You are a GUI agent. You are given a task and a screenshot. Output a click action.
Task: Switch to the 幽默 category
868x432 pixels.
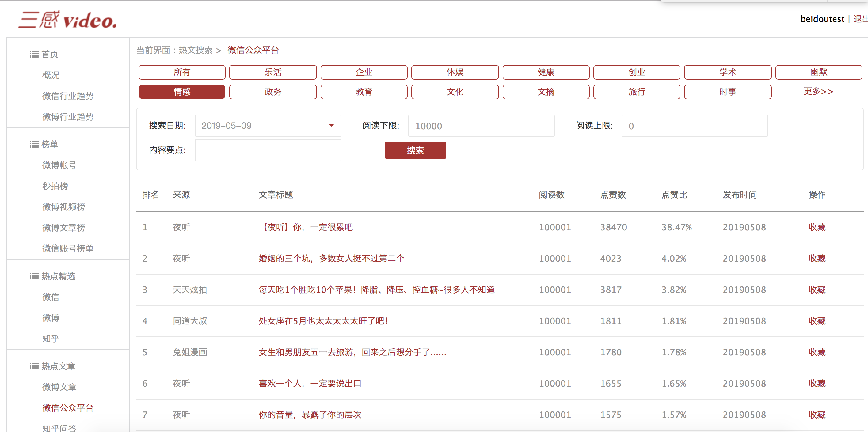click(818, 72)
